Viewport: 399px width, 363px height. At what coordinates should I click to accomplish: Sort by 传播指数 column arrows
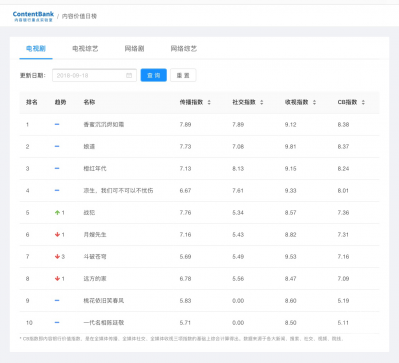point(209,102)
